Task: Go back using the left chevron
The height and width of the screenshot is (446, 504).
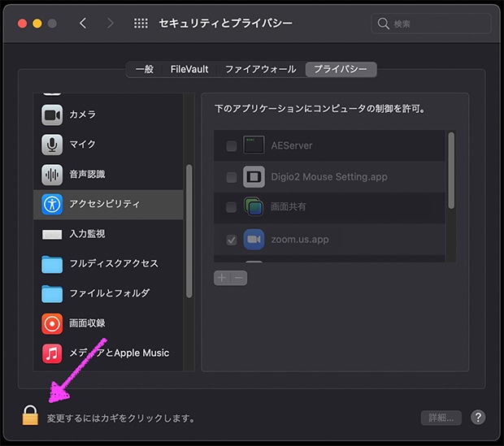Action: (x=83, y=24)
